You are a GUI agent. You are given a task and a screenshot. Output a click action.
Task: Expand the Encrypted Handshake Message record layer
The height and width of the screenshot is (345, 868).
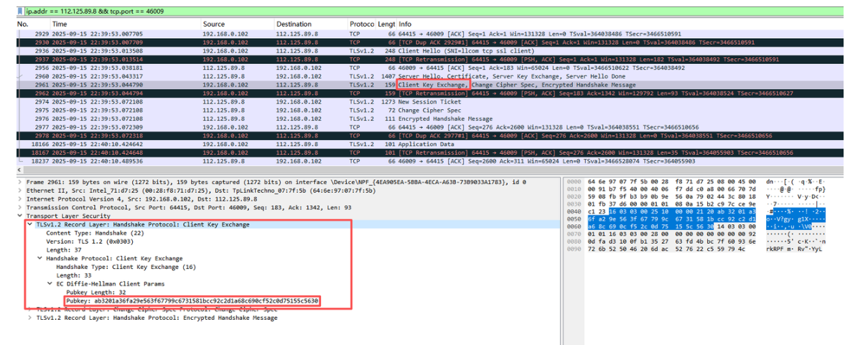tap(30, 318)
